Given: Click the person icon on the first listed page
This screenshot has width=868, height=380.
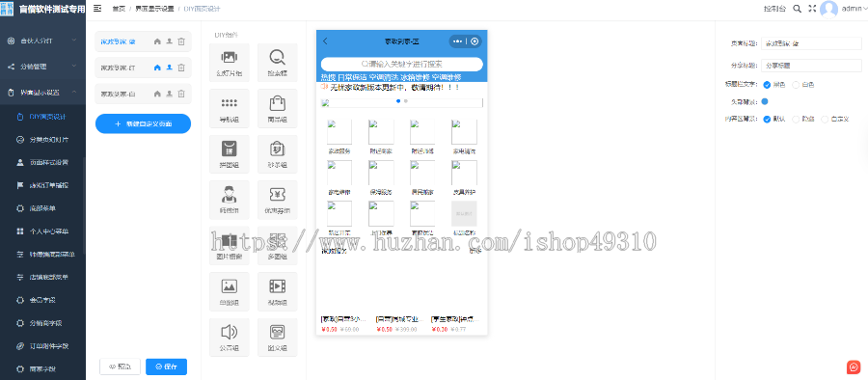Looking at the screenshot, I should click(170, 41).
